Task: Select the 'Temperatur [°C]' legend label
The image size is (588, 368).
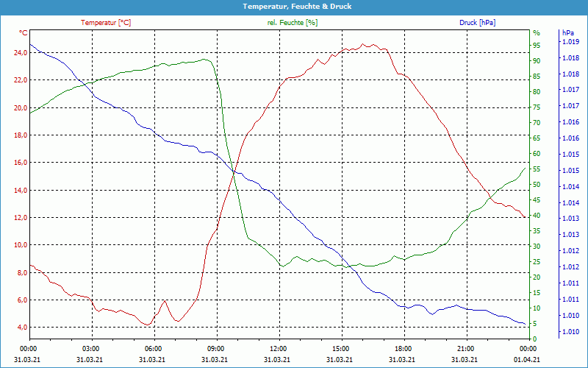Action: [106, 23]
